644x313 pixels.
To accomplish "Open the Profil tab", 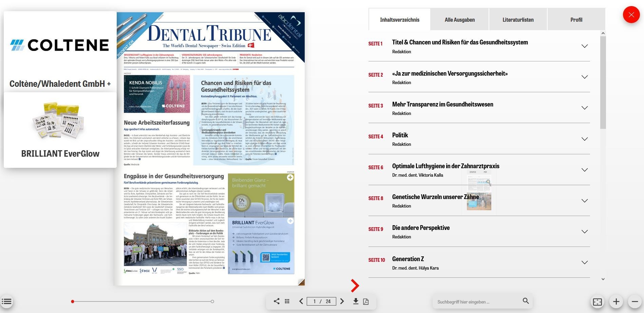I will (x=576, y=20).
